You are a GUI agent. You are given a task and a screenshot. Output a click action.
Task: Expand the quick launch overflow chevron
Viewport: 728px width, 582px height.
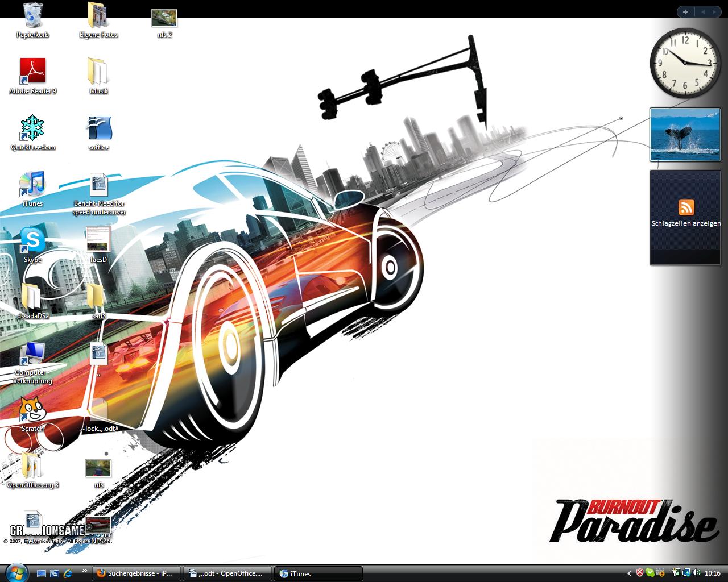[85, 570]
